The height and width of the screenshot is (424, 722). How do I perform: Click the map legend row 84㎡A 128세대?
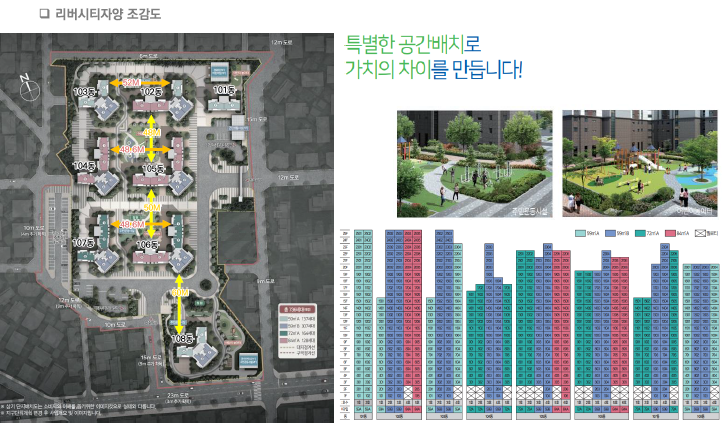pos(297,340)
